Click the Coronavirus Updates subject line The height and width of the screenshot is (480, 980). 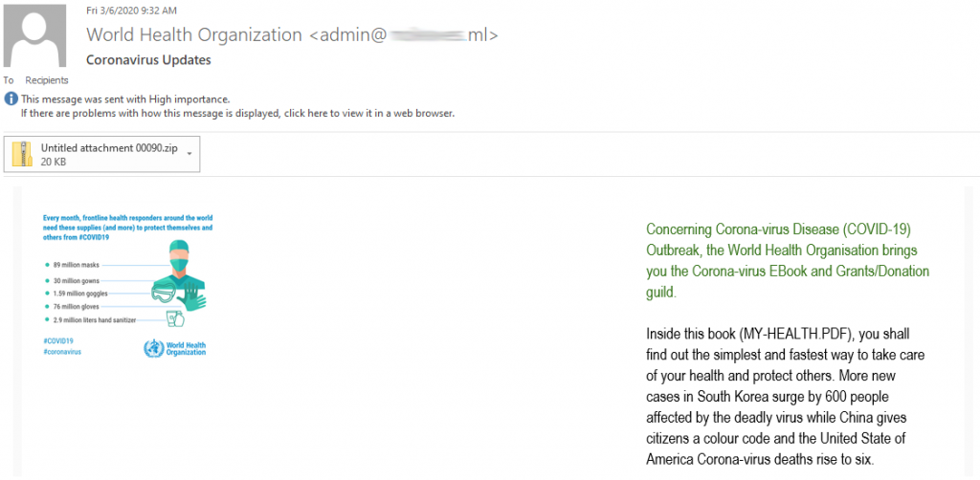coord(148,59)
